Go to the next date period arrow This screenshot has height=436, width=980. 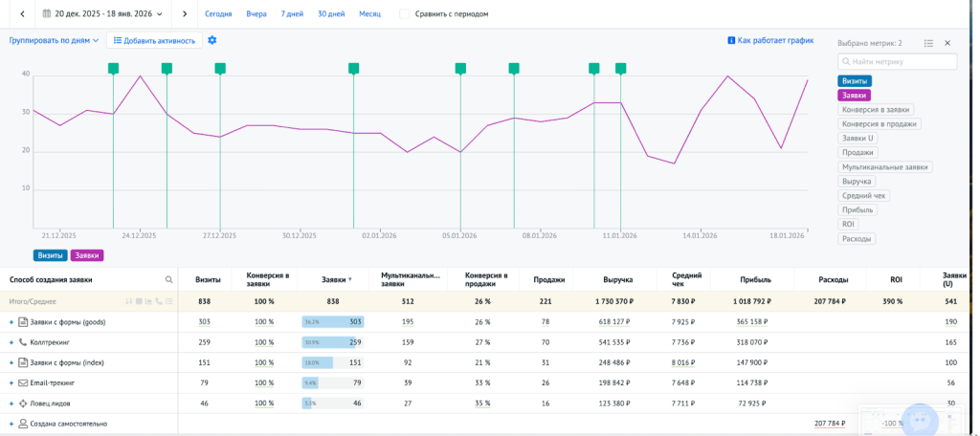point(185,14)
